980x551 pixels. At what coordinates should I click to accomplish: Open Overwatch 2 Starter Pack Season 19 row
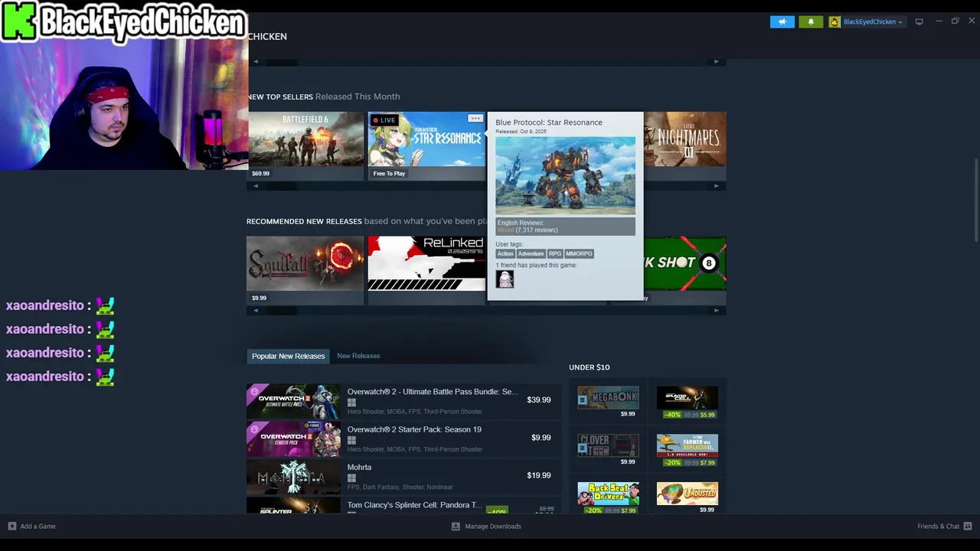[x=403, y=439]
